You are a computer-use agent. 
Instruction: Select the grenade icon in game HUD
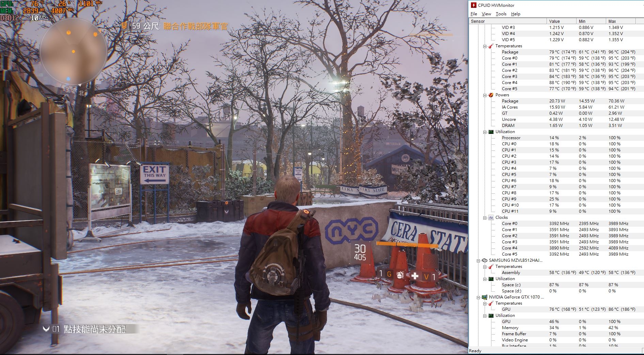coord(400,275)
